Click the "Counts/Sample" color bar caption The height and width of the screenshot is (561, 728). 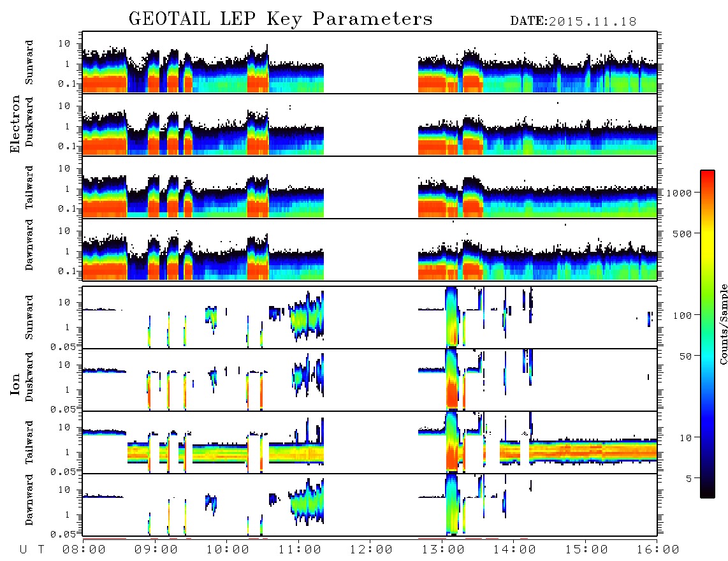pyautogui.click(x=723, y=324)
